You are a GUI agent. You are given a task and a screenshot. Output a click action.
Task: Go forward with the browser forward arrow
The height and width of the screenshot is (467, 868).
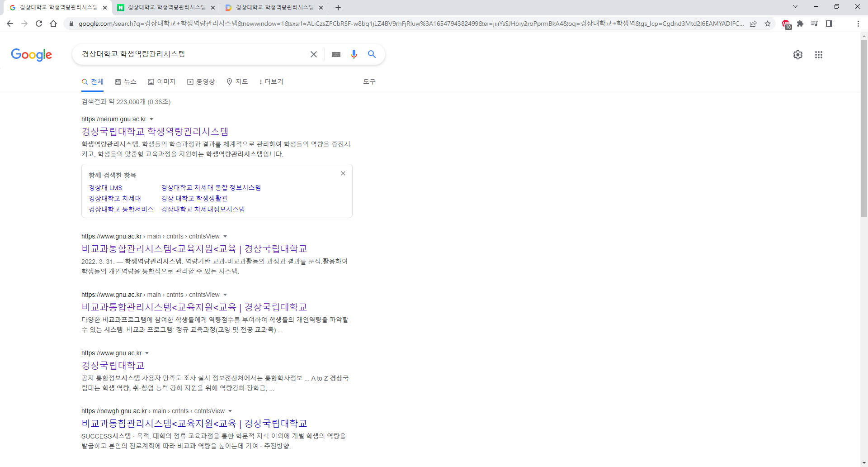coord(24,24)
